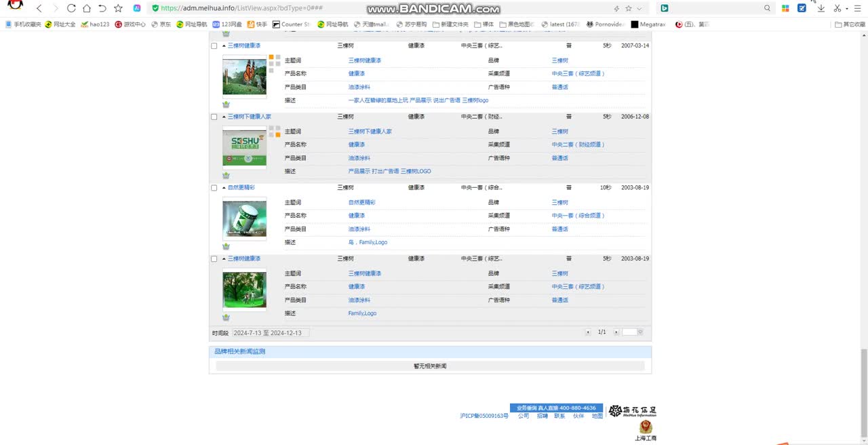Go back with the browser back arrow

[x=39, y=8]
